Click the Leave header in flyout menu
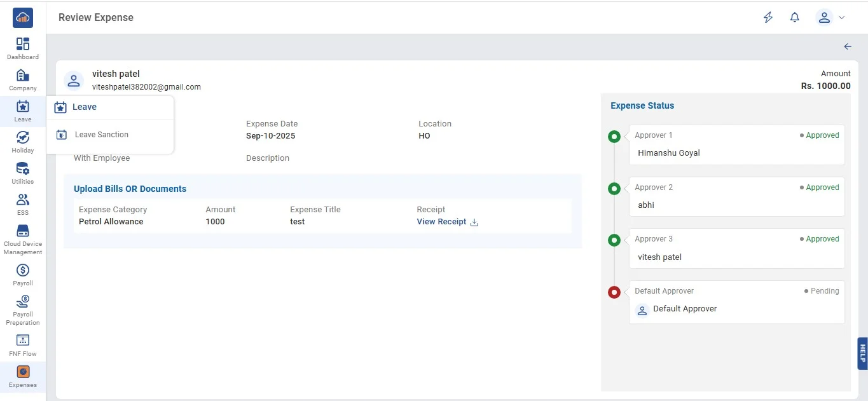This screenshot has width=868, height=401. click(x=84, y=107)
